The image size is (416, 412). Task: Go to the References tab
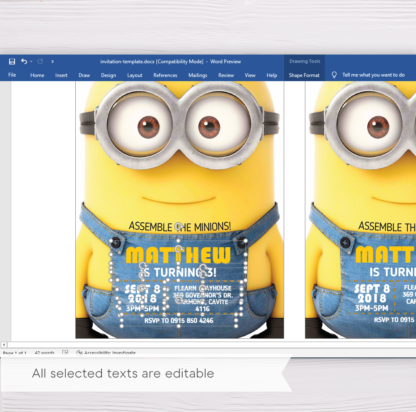[x=165, y=75]
